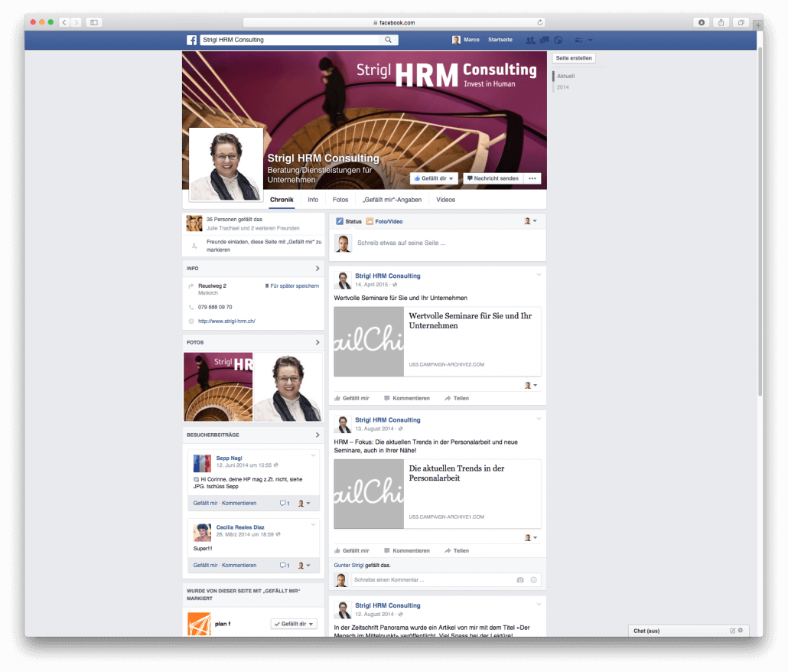The image size is (788, 672).
Task: Open the staircase photo thumbnail in FOTOS
Action: [x=218, y=387]
